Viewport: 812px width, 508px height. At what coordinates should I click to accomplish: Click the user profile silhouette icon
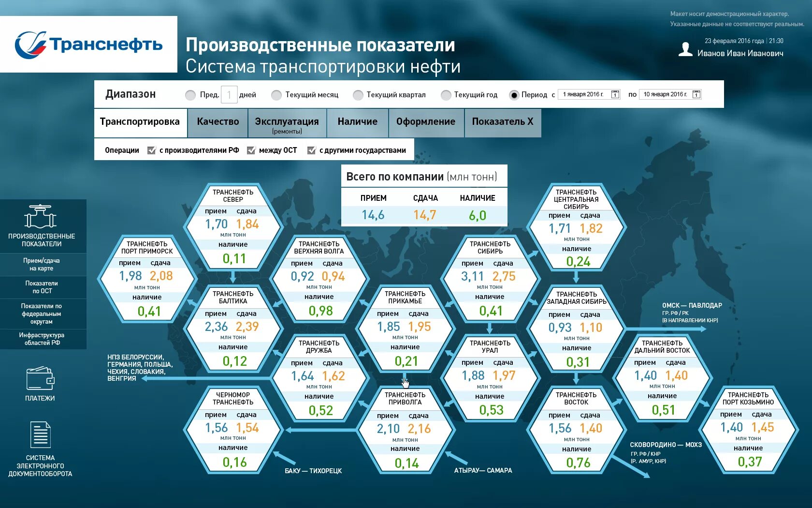point(685,49)
